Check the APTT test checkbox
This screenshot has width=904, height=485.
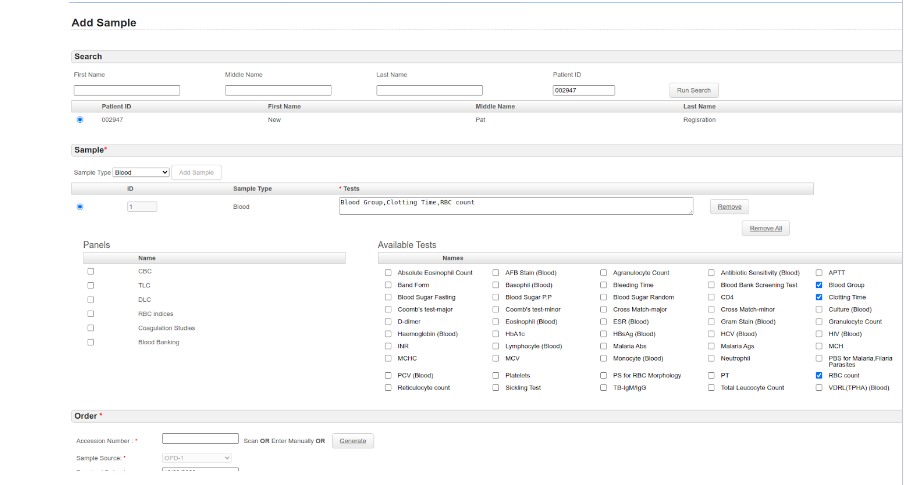click(x=819, y=273)
